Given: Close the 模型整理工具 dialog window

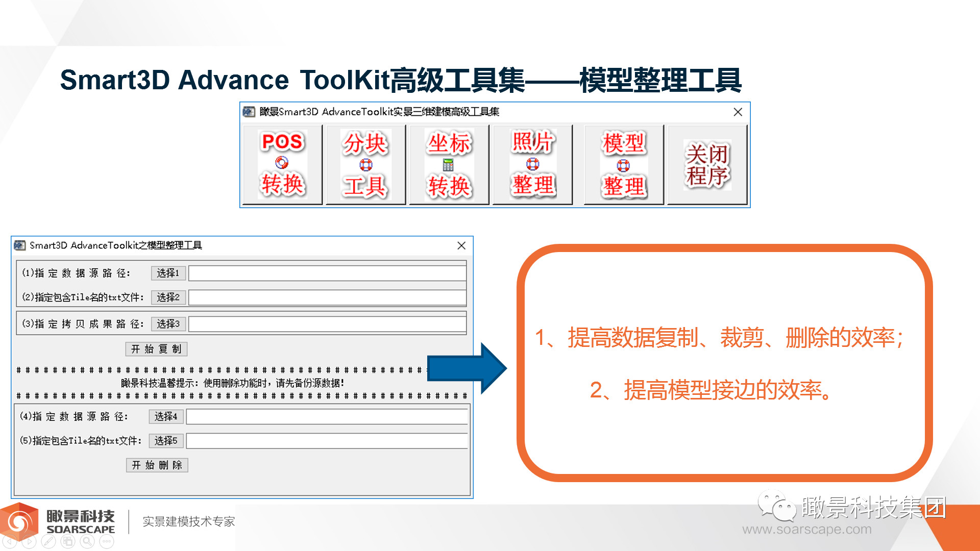Looking at the screenshot, I should pyautogui.click(x=461, y=245).
